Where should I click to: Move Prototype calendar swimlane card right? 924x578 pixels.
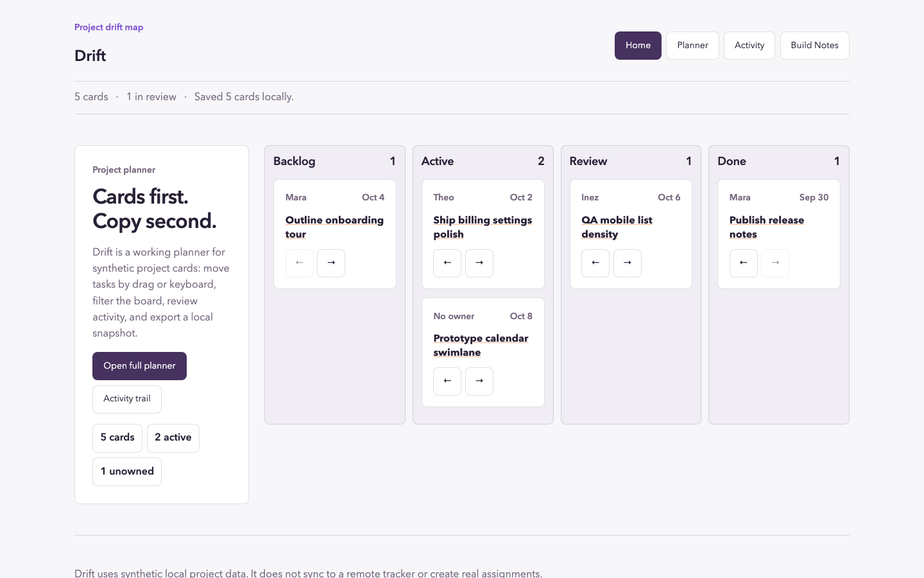click(479, 381)
